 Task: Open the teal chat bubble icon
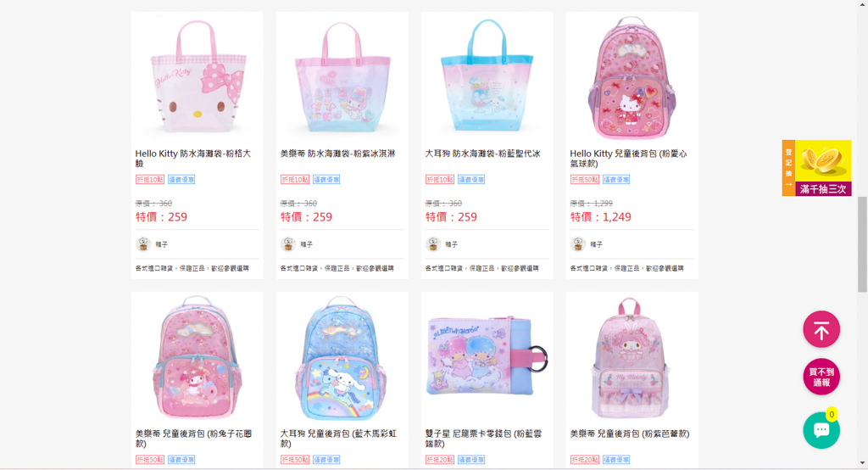pyautogui.click(x=821, y=430)
